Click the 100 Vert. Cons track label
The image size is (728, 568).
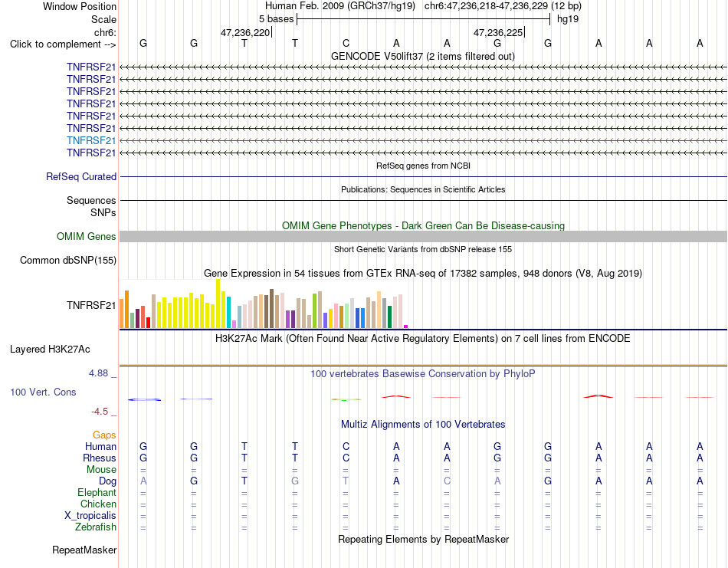(x=43, y=392)
